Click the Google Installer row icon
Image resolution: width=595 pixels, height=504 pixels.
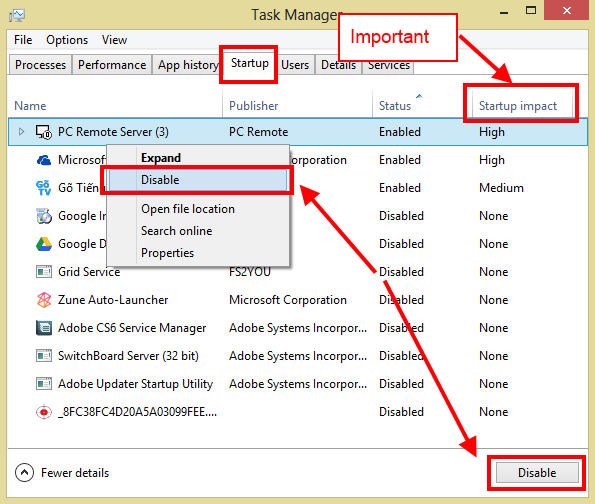[44, 216]
